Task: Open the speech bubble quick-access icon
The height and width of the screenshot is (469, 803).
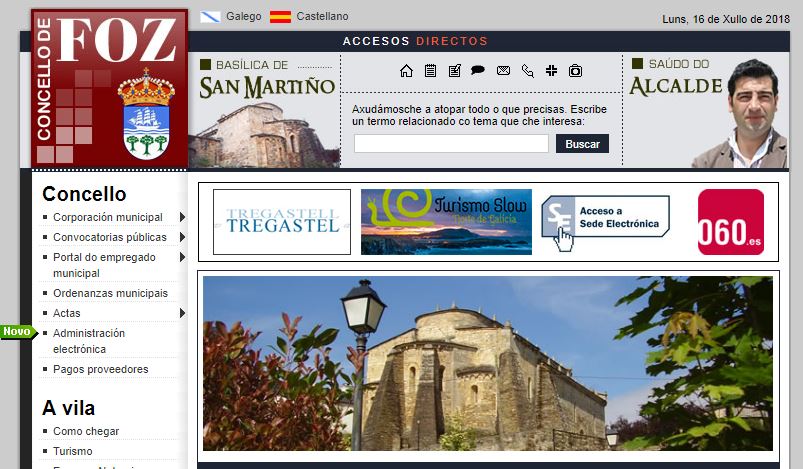Action: 478,70
